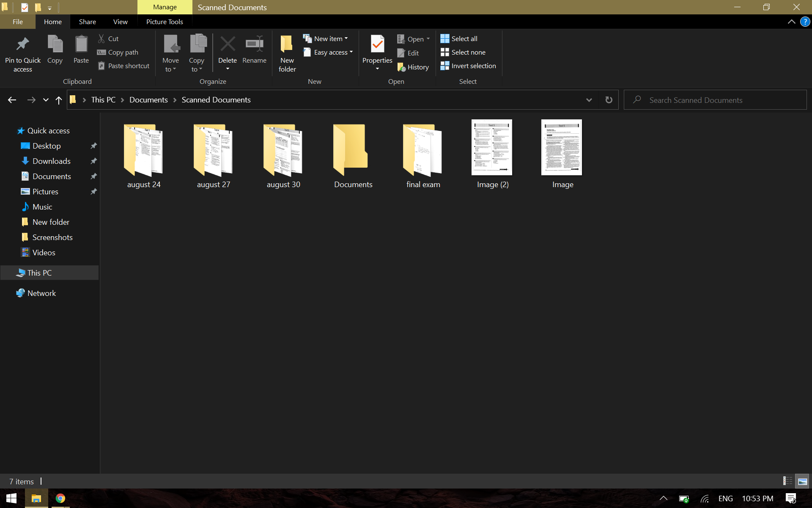Viewport: 812px width, 508px height.
Task: Open Videos in navigation pane
Action: point(44,253)
